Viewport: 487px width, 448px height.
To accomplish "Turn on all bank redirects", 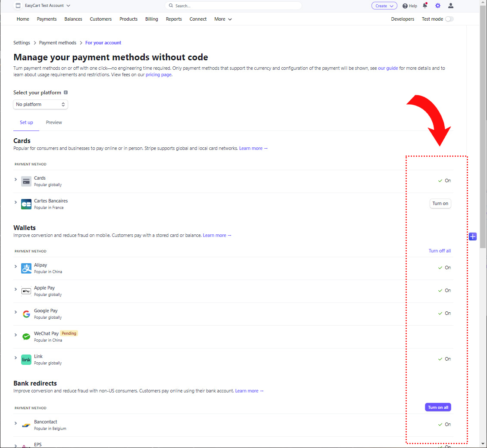I will pos(438,407).
